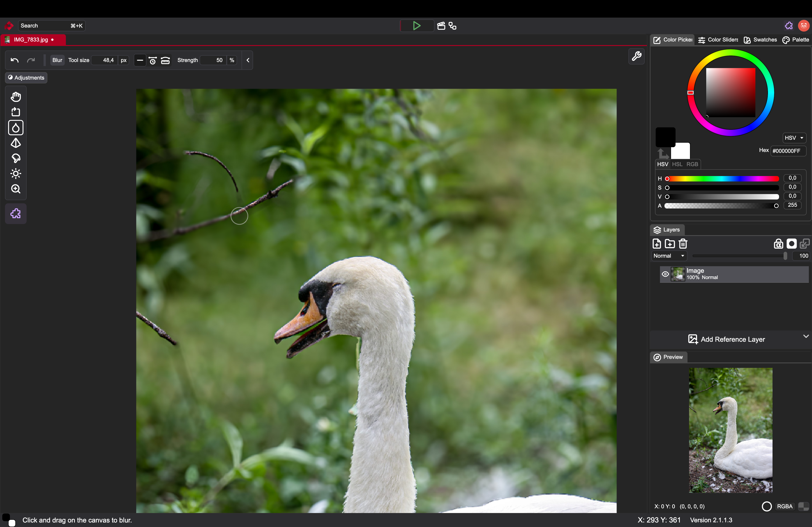
Task: Select the Blur droplet tool
Action: tap(16, 128)
